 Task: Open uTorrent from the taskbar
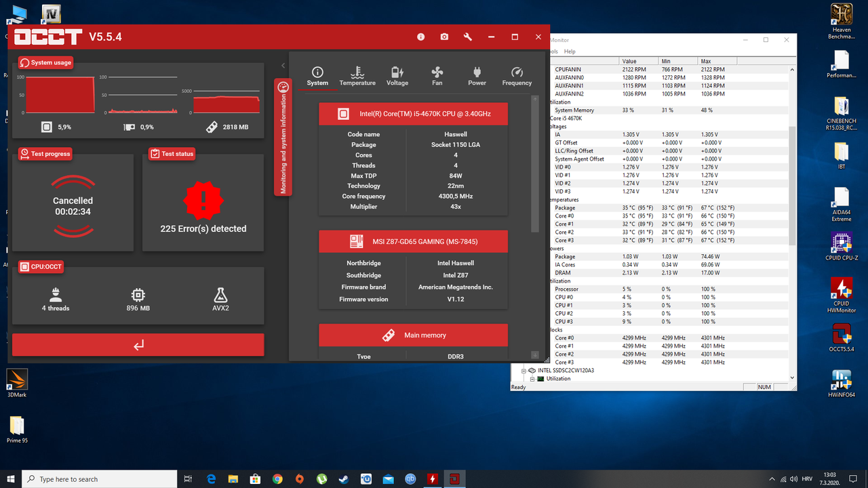pos(322,479)
